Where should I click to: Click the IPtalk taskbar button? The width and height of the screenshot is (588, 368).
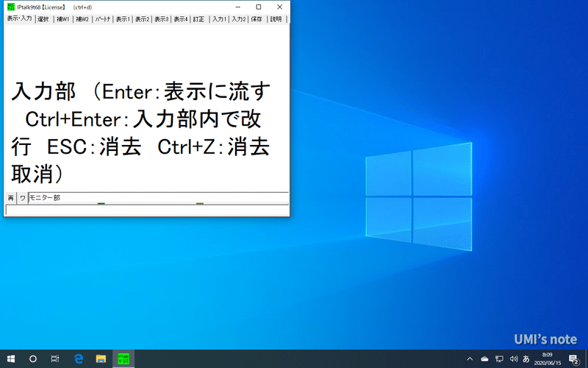click(x=123, y=359)
